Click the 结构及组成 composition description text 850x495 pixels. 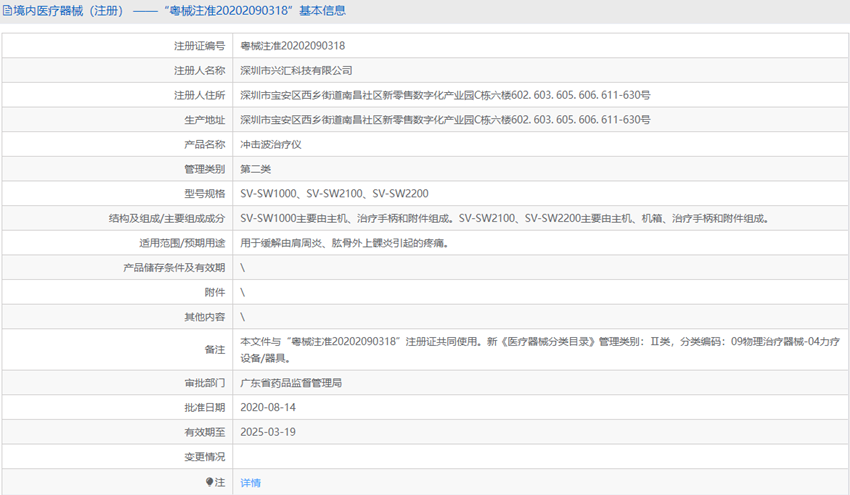point(503,218)
